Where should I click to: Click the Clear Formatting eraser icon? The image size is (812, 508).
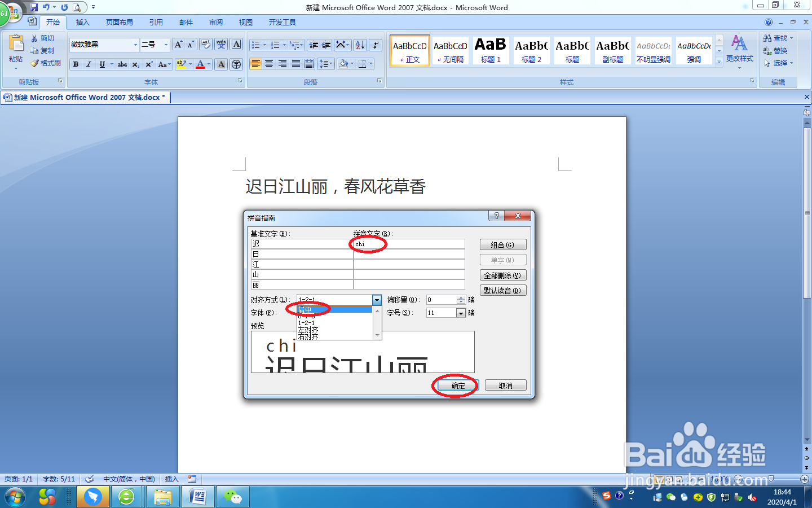click(x=206, y=45)
